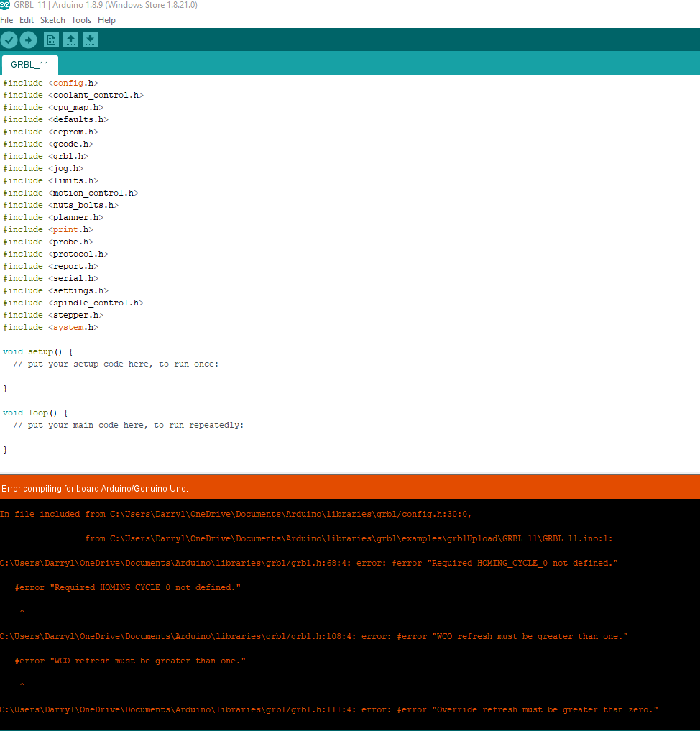Click the New sketch toolbar icon
Image resolution: width=700 pixels, height=731 pixels.
pos(51,40)
